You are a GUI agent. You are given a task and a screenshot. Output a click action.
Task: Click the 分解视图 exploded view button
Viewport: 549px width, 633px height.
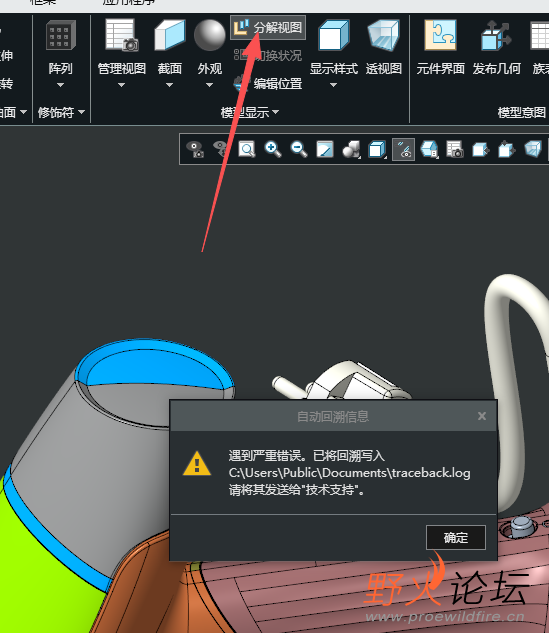[268, 27]
